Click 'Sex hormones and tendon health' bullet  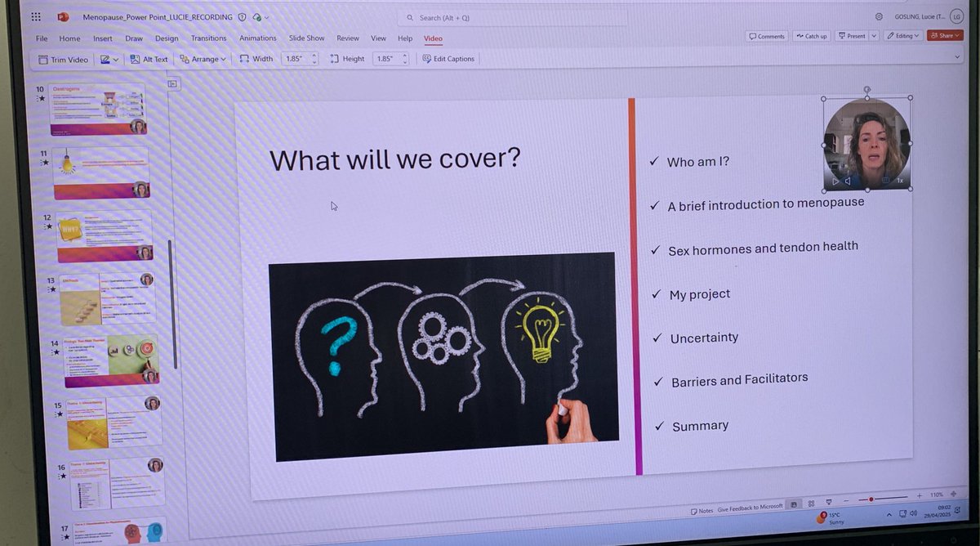point(763,248)
